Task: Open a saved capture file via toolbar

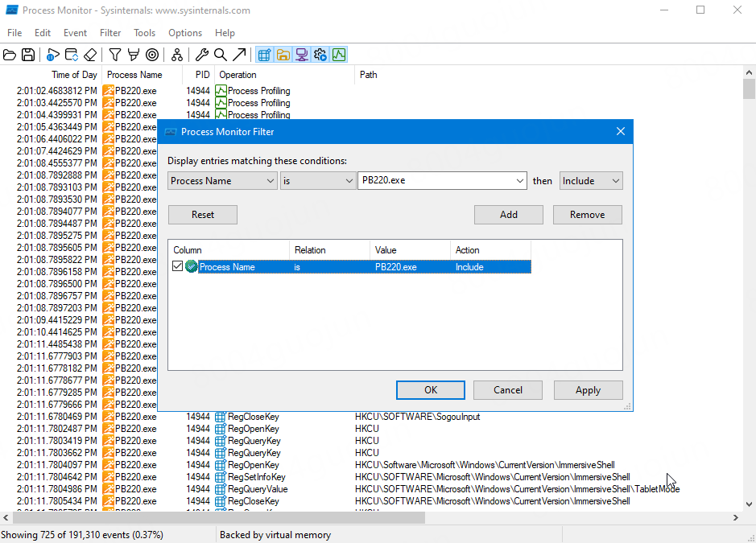Action: pyautogui.click(x=10, y=55)
